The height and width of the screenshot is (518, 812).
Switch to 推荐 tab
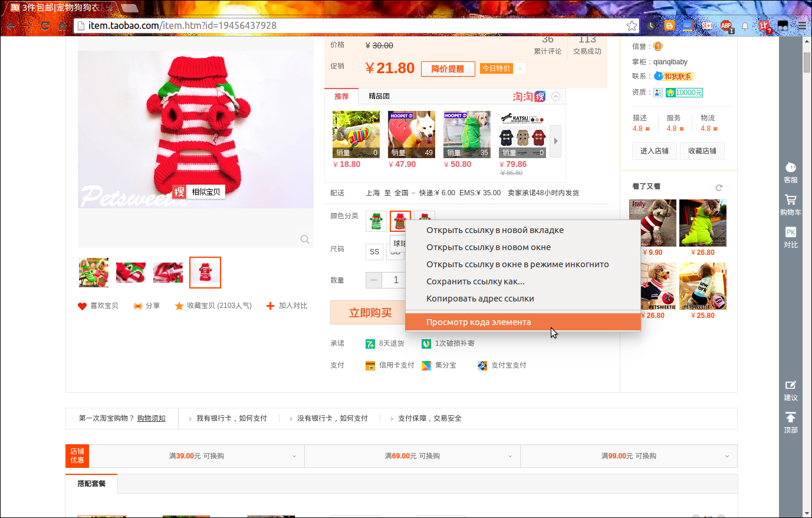tap(341, 96)
